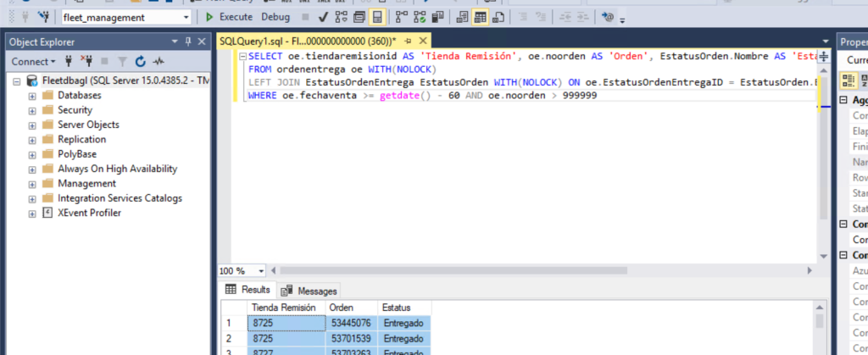
Task: Expand the PolyBase folder node
Action: click(32, 155)
